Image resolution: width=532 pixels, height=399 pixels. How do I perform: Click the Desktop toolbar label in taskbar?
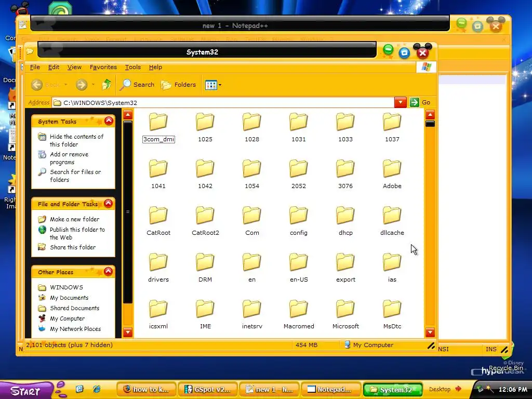pyautogui.click(x=440, y=389)
